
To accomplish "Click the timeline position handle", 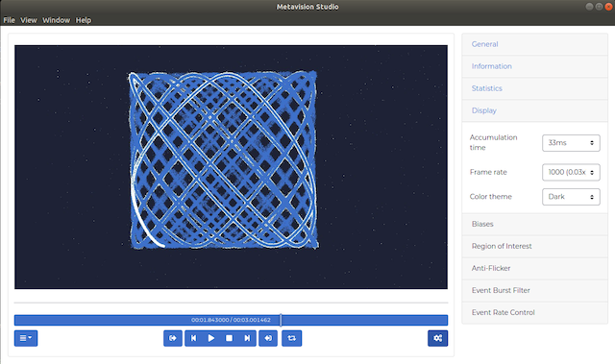I will 281,320.
